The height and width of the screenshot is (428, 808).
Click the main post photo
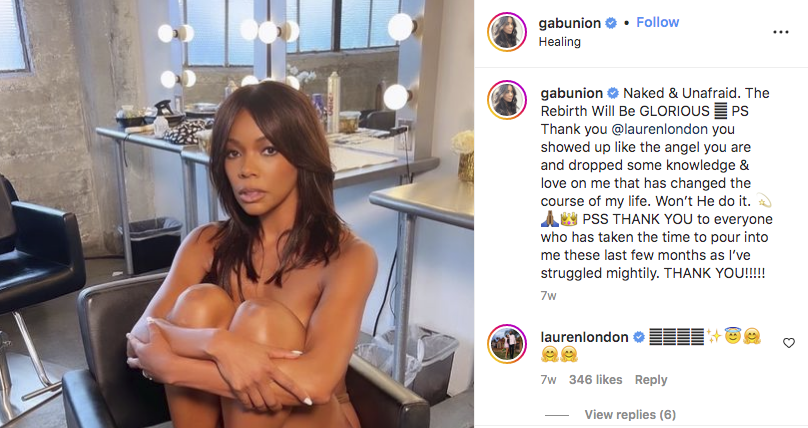[237, 214]
